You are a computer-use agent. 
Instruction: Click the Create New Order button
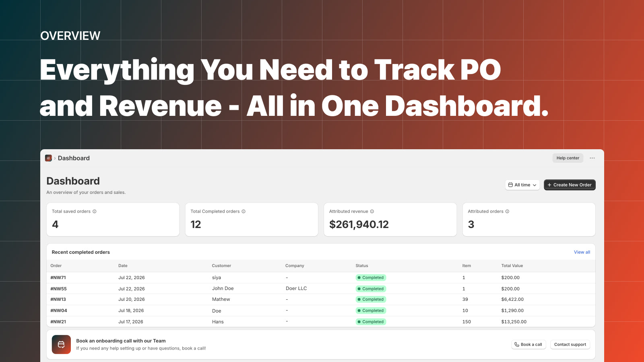coord(570,185)
